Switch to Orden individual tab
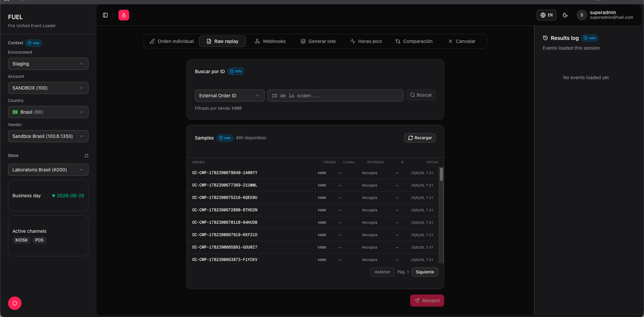 coord(172,41)
